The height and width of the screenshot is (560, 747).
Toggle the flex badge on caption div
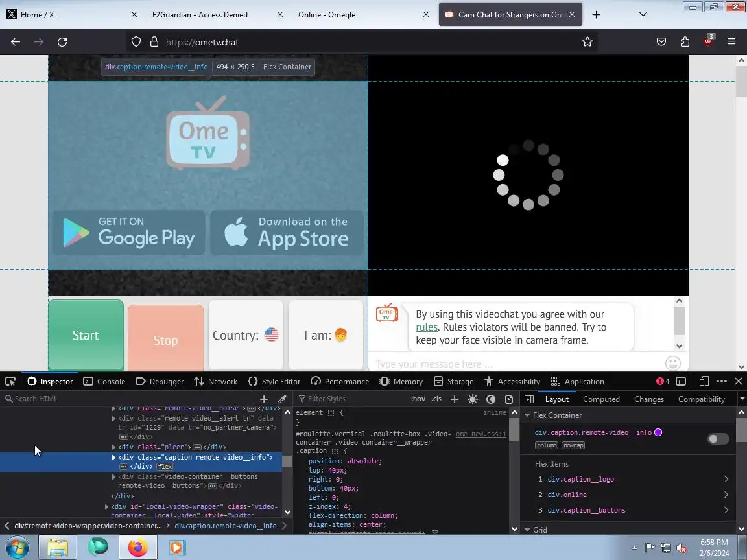(x=165, y=467)
